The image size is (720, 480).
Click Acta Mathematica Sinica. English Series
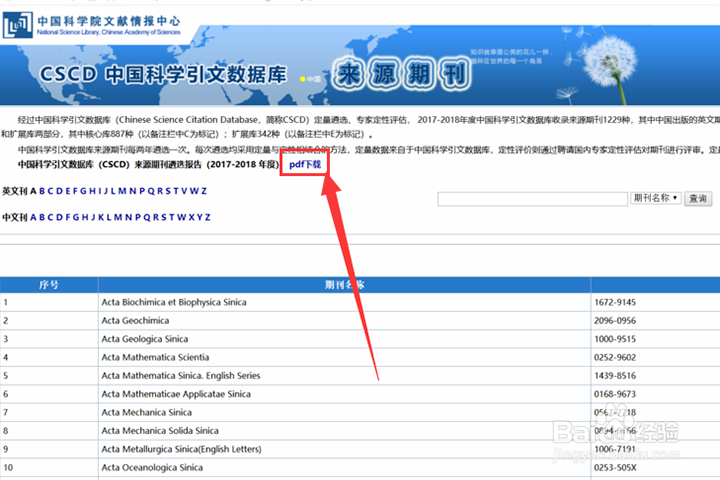tap(181, 376)
